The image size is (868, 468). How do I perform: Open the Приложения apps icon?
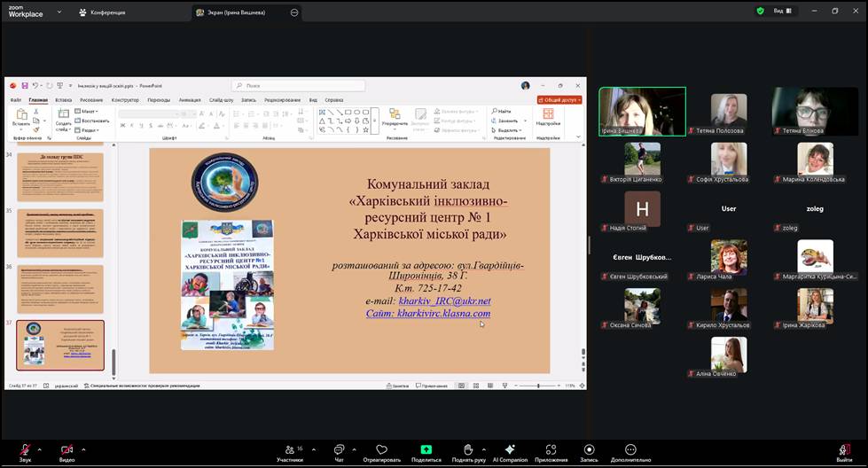pos(551,450)
